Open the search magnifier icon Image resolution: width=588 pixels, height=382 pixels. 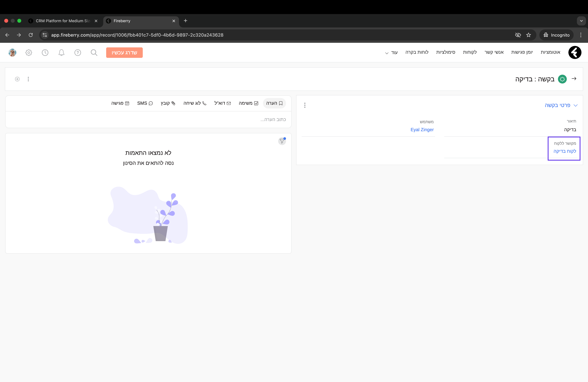[x=94, y=52]
